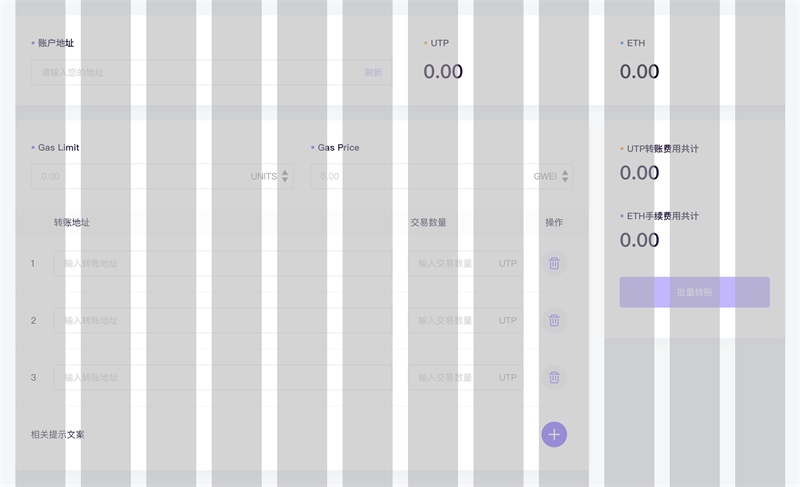Viewport: 800px width, 487px height.
Task: Click the 刷新 refresh link
Action: click(x=373, y=72)
